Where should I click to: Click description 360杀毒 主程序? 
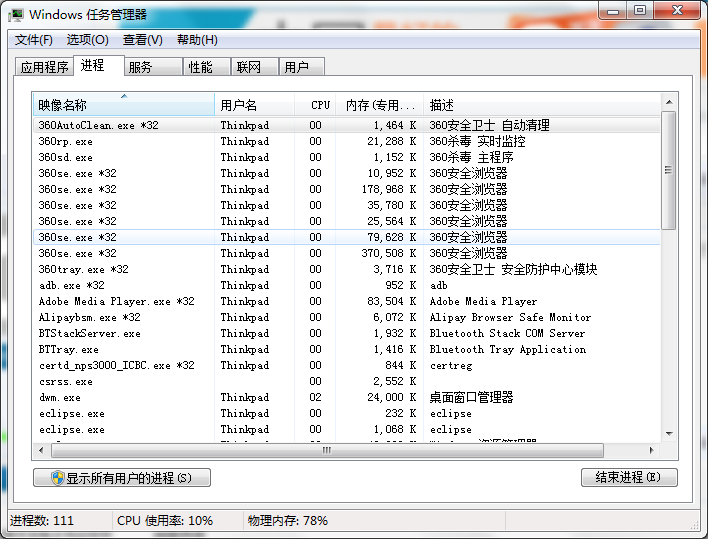(x=471, y=157)
